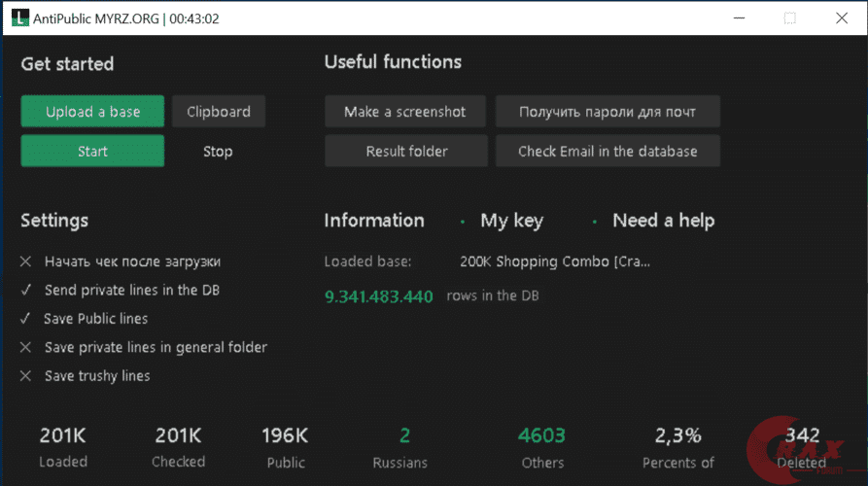Click the Settings heading
This screenshot has height=486, width=868.
(54, 221)
